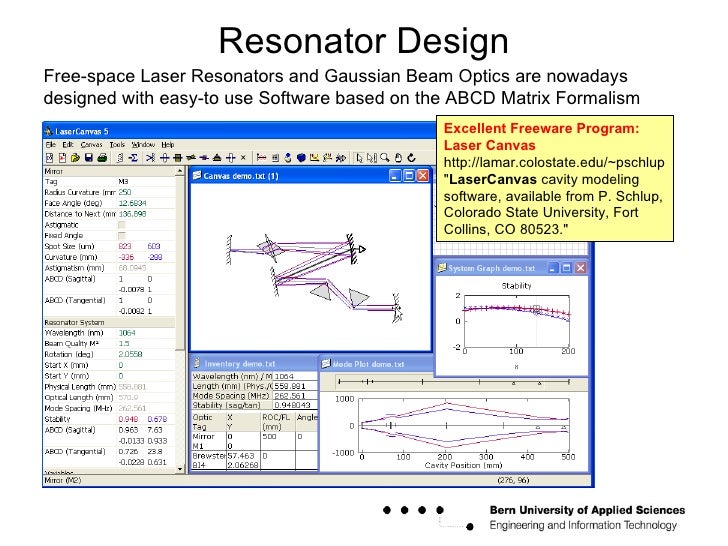Image resolution: width=728 pixels, height=546 pixels.
Task: Open the Tools menu
Action: (117, 144)
